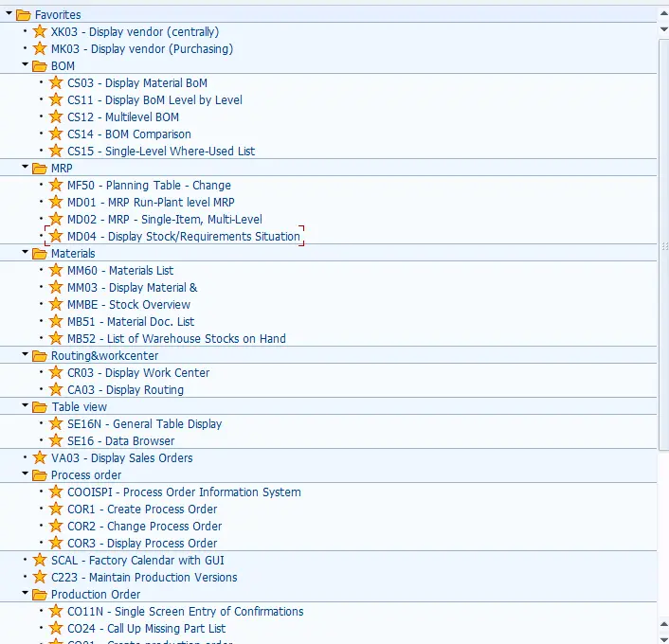Select MB52 List of Warehouse Stocks on Hand
Viewport: 669px width, 644px height.
(175, 338)
